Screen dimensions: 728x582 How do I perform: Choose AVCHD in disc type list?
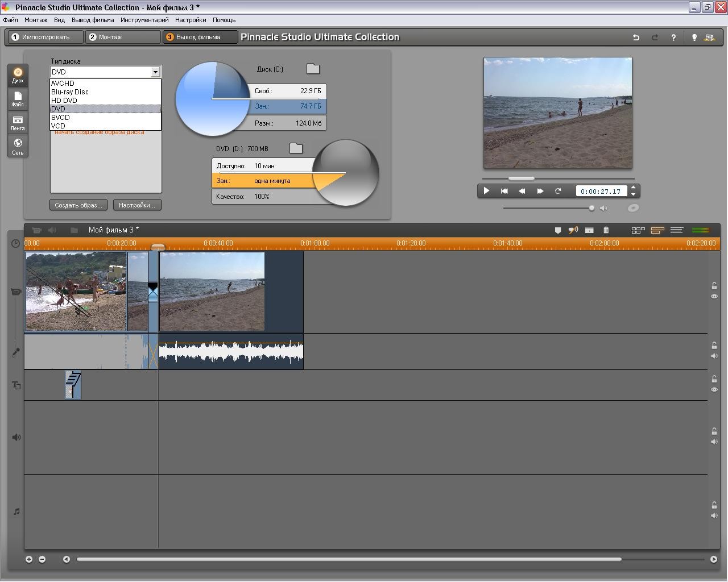(x=106, y=84)
